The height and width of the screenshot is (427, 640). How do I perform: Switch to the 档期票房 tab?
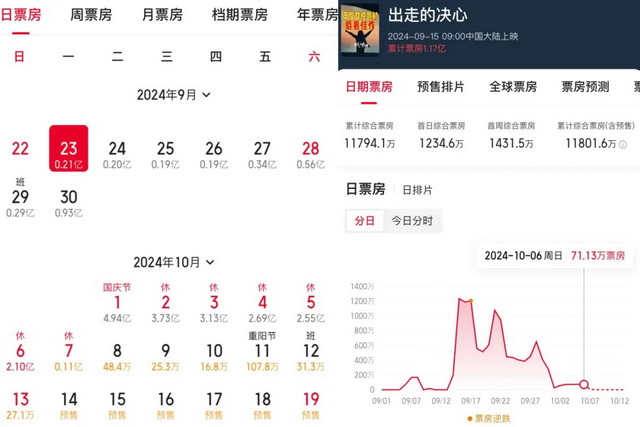(240, 15)
